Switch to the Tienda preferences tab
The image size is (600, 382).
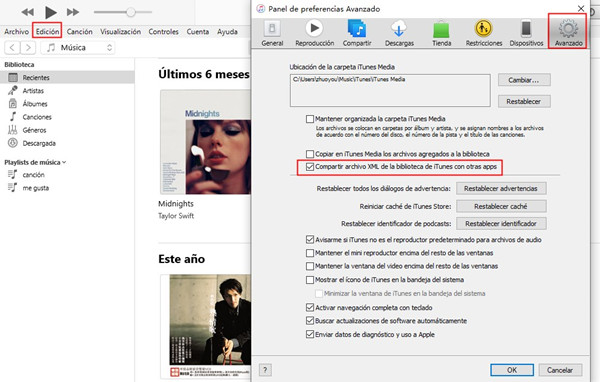pos(442,33)
